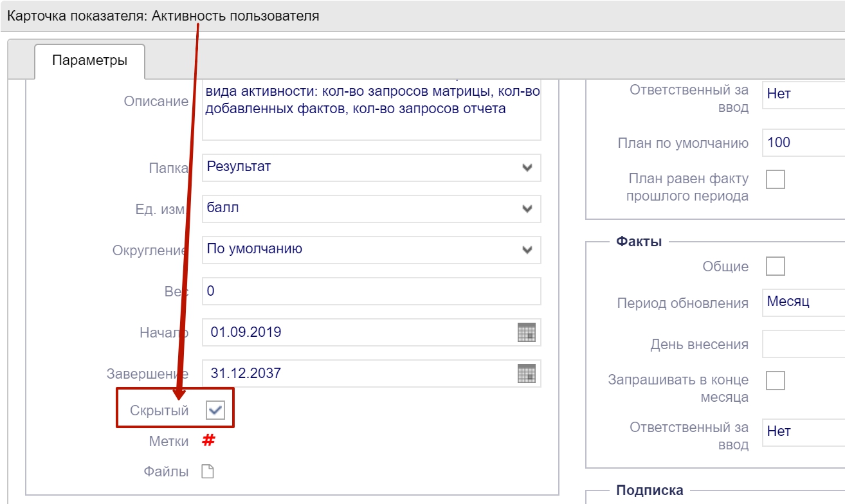
Task: Switch to the Параметры tab
Action: (89, 61)
